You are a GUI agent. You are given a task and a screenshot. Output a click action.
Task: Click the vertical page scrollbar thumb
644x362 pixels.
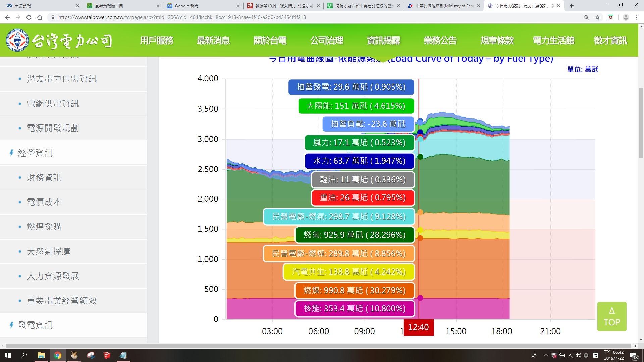[641, 123]
